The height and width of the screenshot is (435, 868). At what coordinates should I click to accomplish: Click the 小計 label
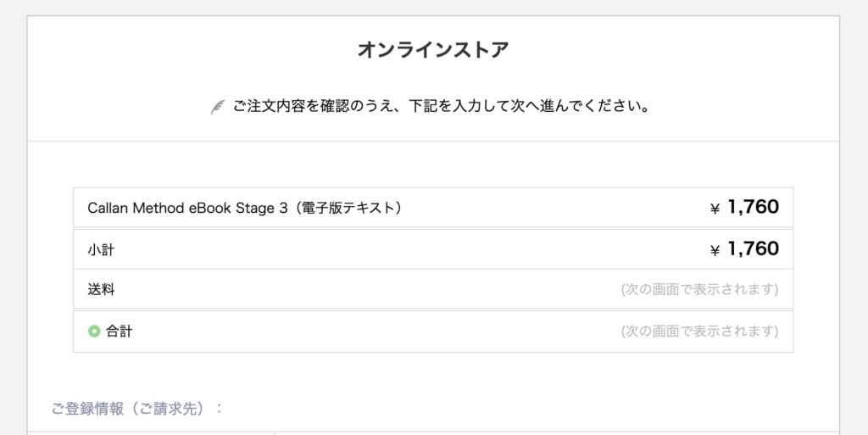coord(101,249)
